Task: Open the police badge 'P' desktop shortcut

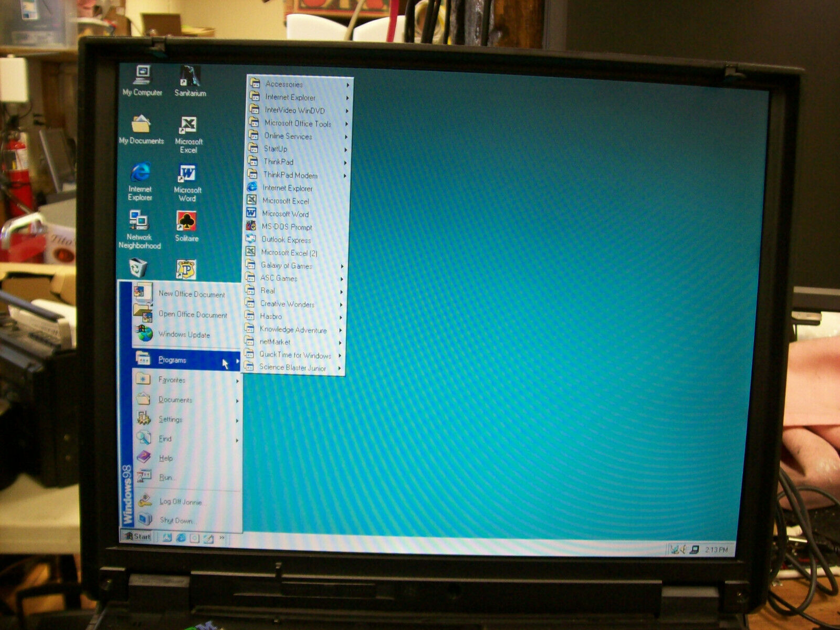Action: point(186,270)
